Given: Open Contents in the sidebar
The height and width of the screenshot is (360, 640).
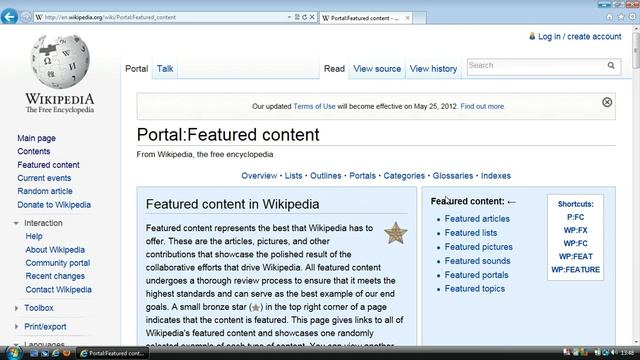Looking at the screenshot, I should tap(33, 151).
